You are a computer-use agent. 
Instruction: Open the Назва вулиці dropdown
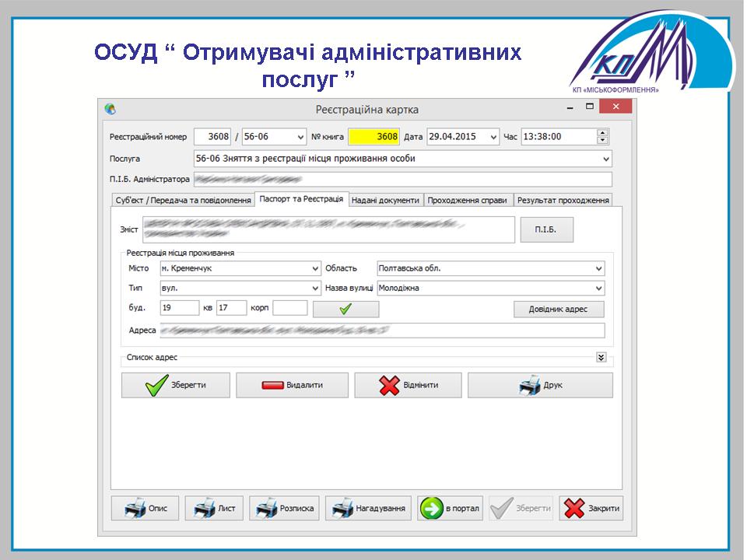click(x=598, y=289)
